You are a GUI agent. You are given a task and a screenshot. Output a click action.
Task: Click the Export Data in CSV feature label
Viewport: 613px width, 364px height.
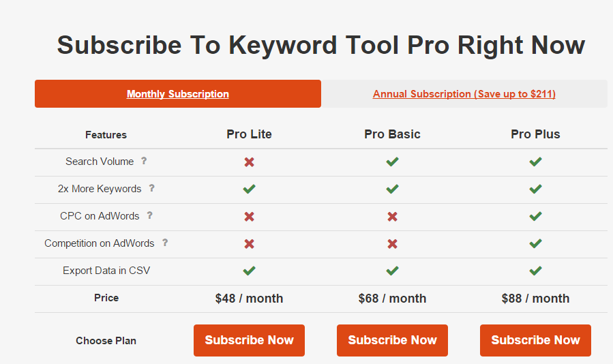(x=106, y=271)
